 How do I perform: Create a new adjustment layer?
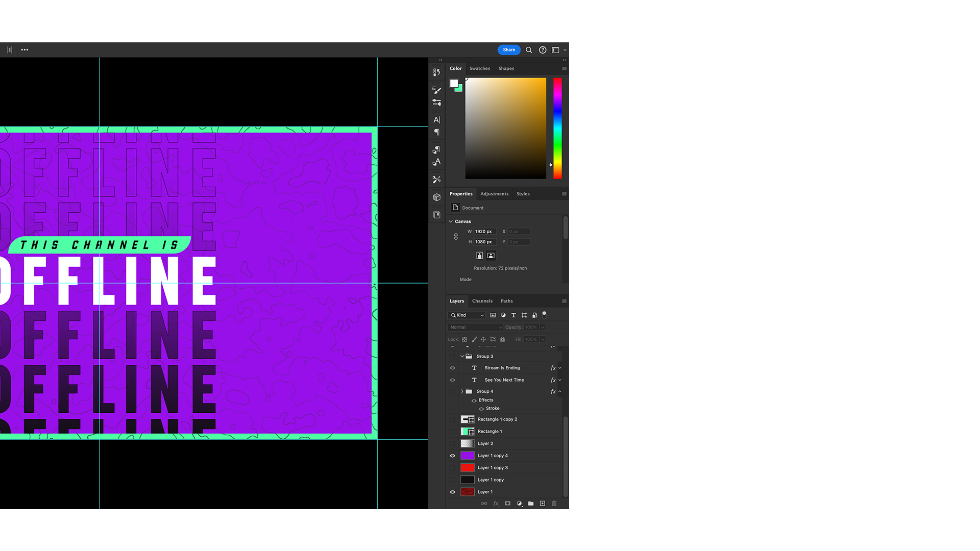[x=520, y=504]
